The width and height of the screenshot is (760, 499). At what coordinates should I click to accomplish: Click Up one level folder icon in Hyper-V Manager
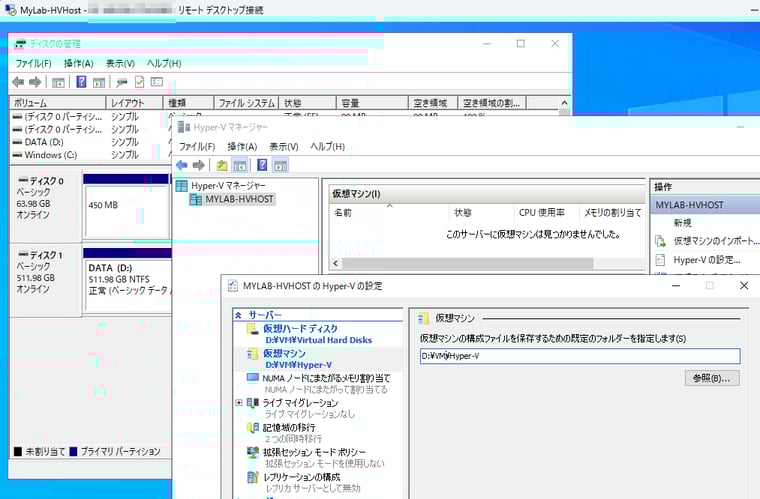(x=222, y=165)
